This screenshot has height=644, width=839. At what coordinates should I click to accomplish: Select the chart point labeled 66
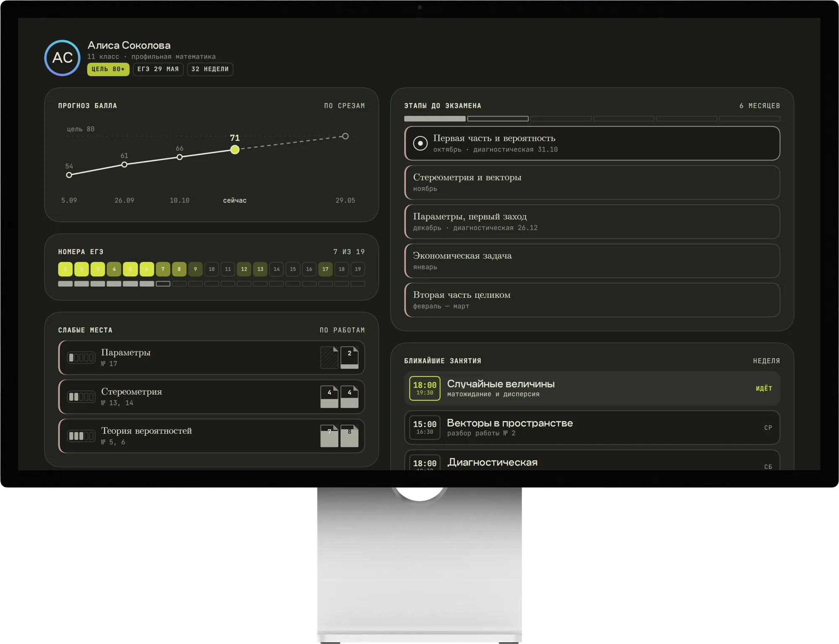pos(180,157)
